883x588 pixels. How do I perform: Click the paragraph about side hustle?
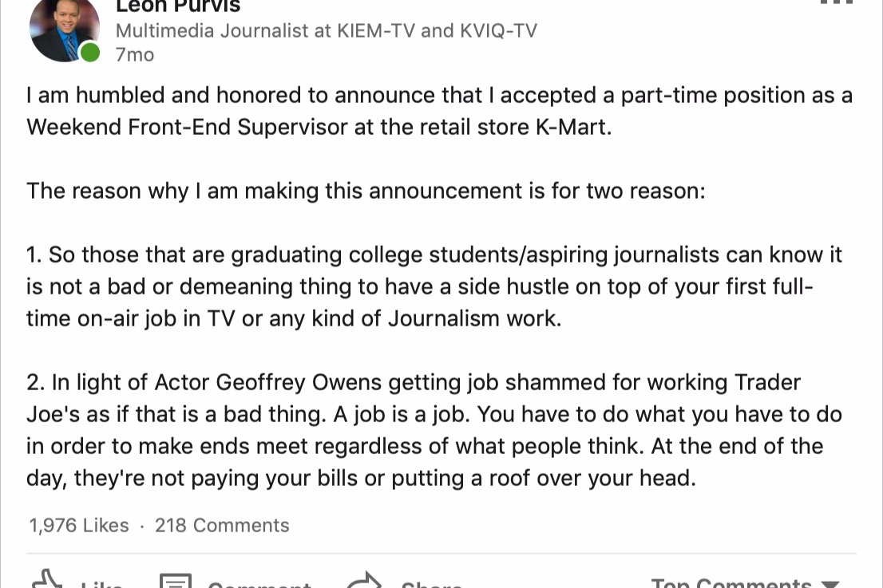[x=434, y=286]
